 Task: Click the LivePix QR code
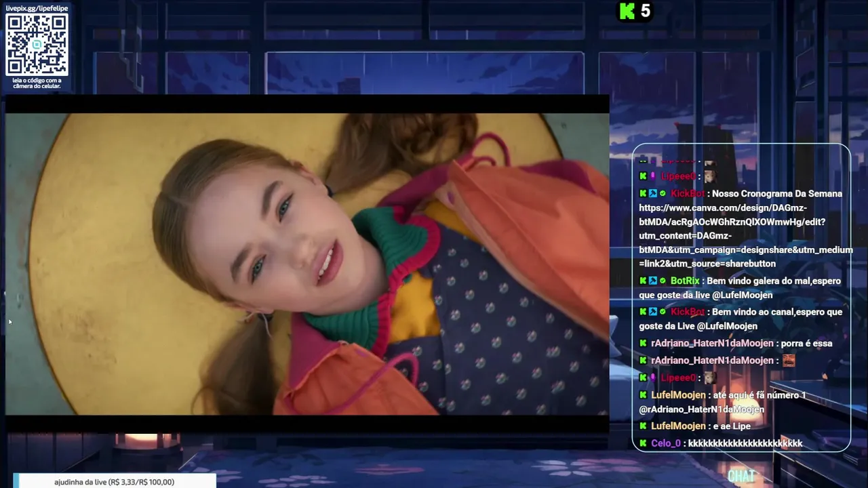[37, 45]
